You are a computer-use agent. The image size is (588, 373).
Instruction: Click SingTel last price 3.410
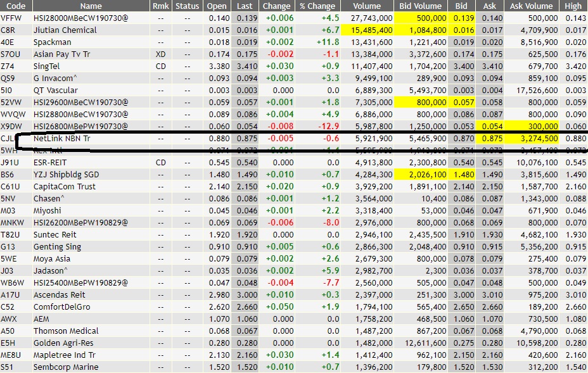tap(247, 66)
